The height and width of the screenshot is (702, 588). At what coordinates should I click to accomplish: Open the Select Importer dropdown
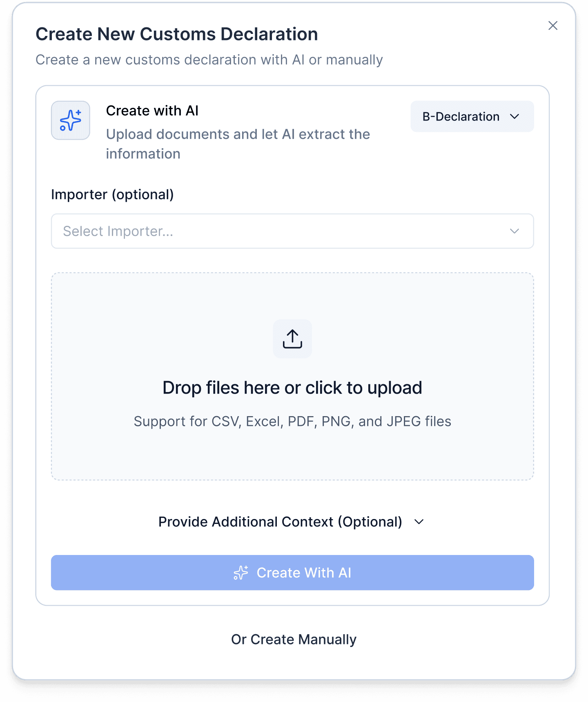coord(292,231)
